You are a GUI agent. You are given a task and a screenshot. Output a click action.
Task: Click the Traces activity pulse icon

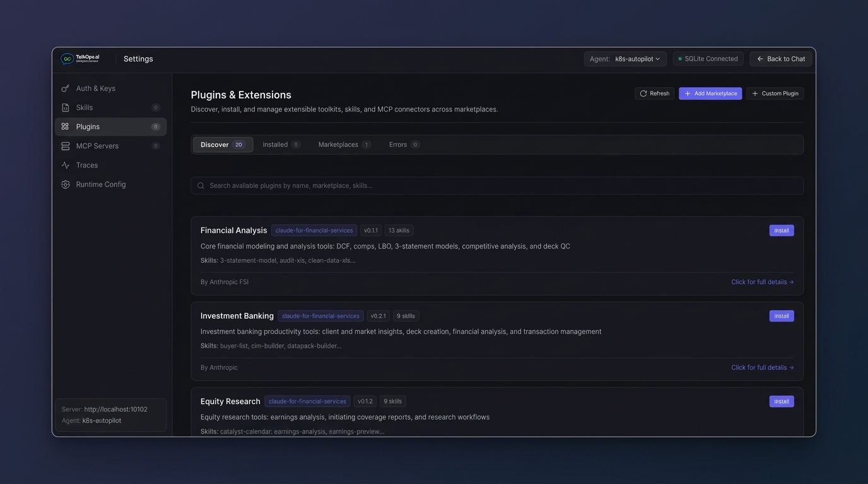tap(65, 165)
